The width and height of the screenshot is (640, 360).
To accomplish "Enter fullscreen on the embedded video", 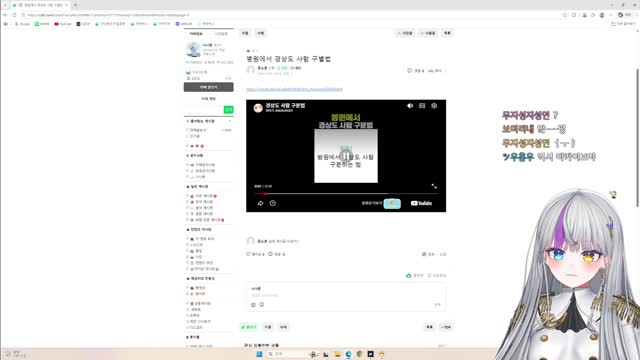I will (x=434, y=186).
